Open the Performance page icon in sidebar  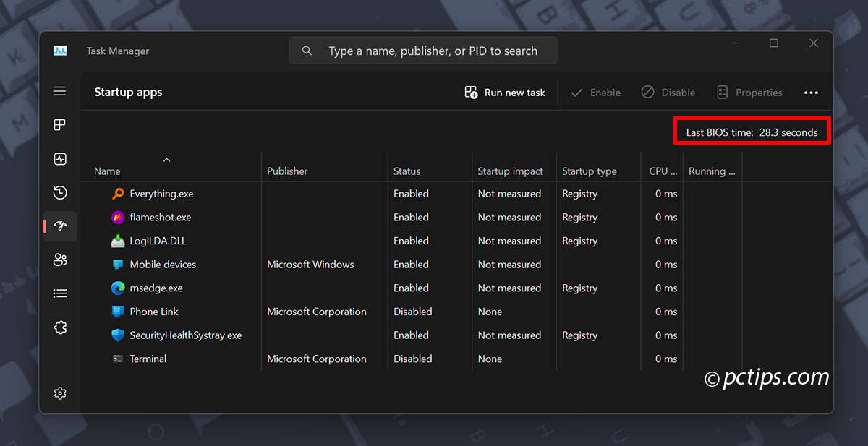click(x=60, y=159)
